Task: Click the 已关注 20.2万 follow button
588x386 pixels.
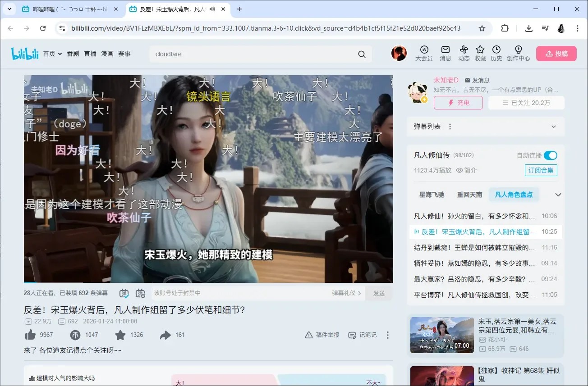Action: pyautogui.click(x=526, y=103)
